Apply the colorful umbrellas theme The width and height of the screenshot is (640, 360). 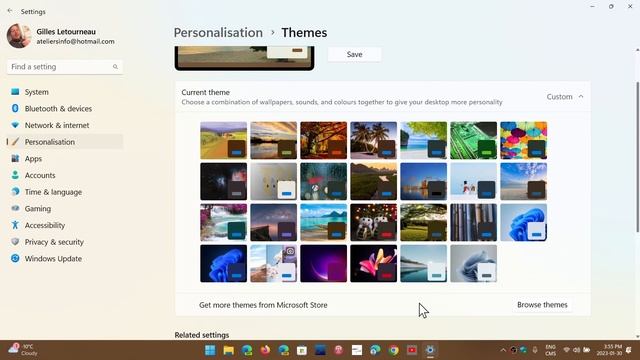click(x=523, y=140)
